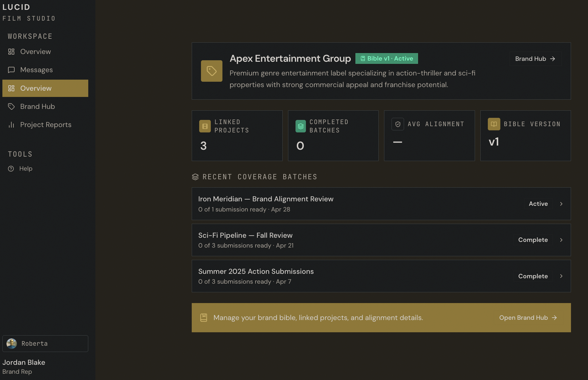Click the Linked Projects value 3
The image size is (588, 380).
(203, 146)
